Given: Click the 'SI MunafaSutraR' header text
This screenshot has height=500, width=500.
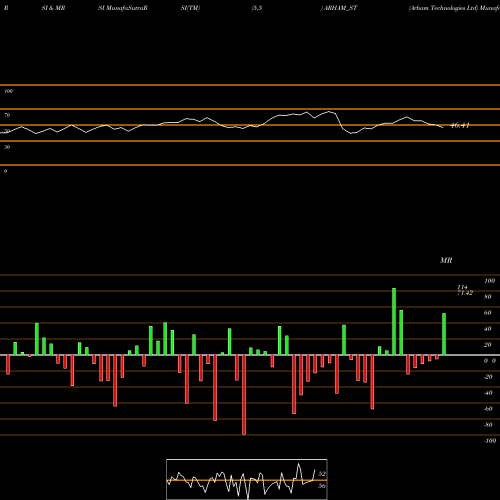Looking at the screenshot, I should (123, 8).
